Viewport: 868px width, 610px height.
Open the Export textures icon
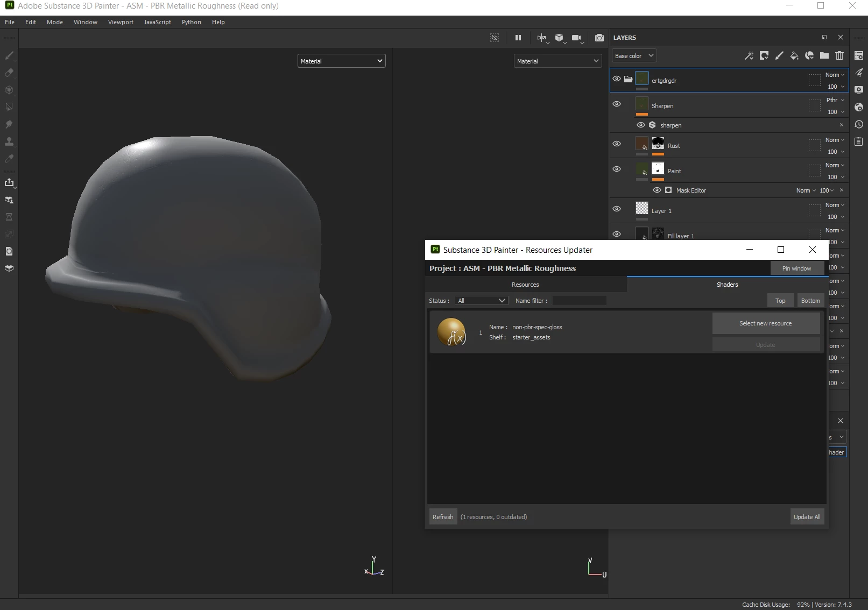pyautogui.click(x=9, y=182)
